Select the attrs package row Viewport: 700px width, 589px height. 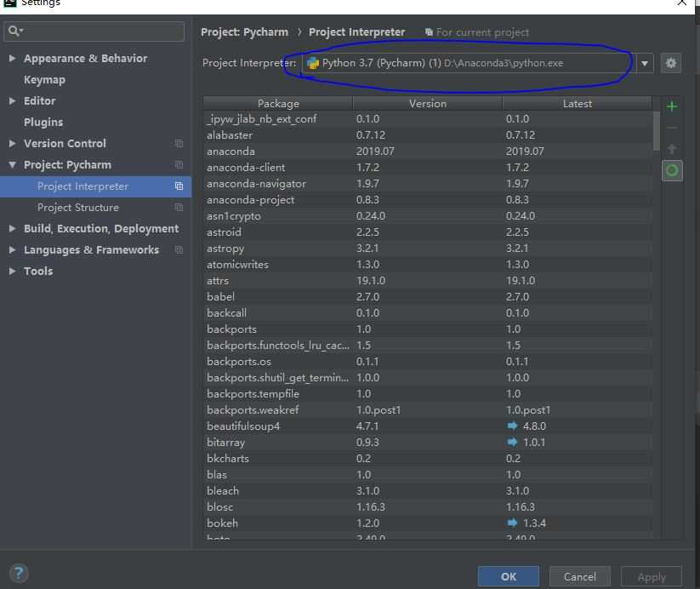pyautogui.click(x=428, y=281)
